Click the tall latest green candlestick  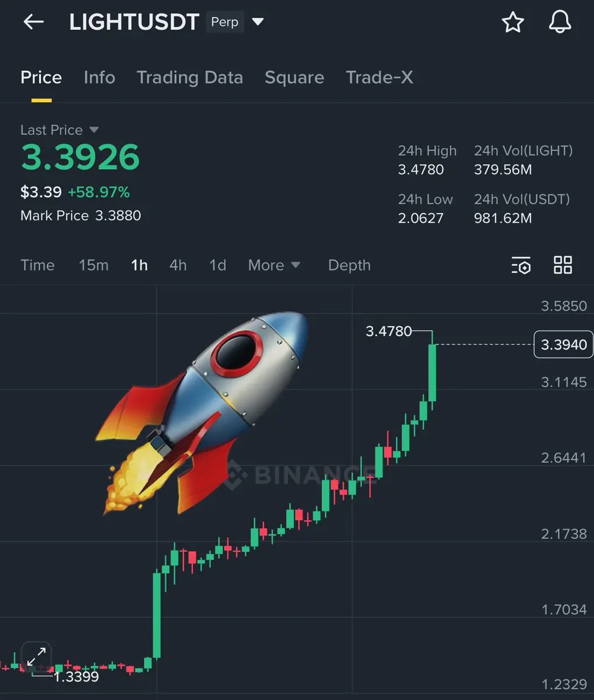pyautogui.click(x=433, y=372)
